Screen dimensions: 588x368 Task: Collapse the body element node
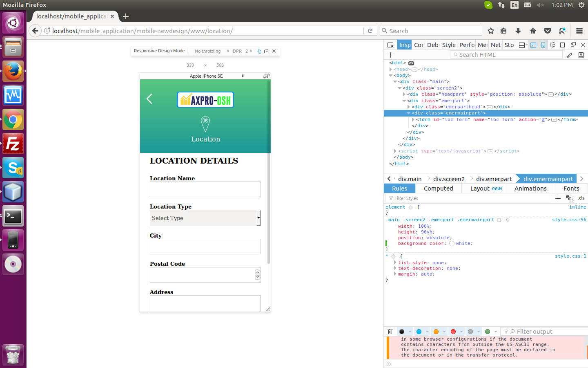point(391,76)
